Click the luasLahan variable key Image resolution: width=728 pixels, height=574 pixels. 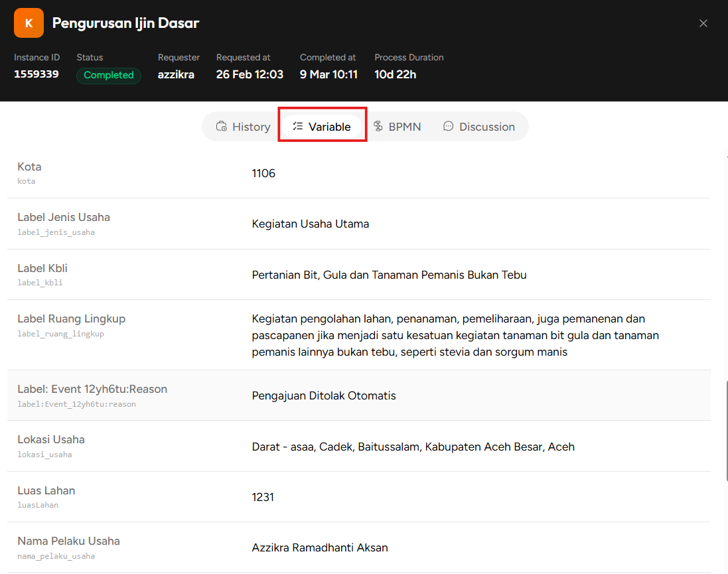point(38,505)
